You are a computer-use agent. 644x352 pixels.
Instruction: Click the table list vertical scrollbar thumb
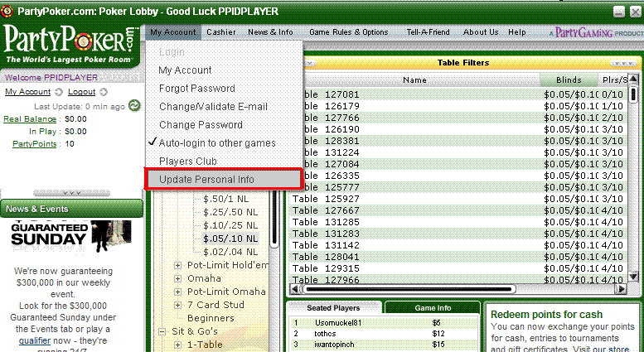click(x=634, y=94)
